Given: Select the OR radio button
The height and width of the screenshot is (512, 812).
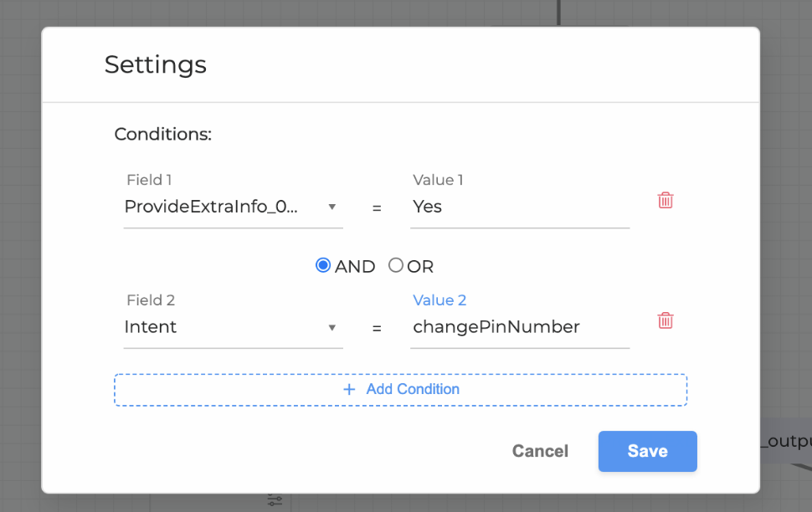Looking at the screenshot, I should 396,265.
